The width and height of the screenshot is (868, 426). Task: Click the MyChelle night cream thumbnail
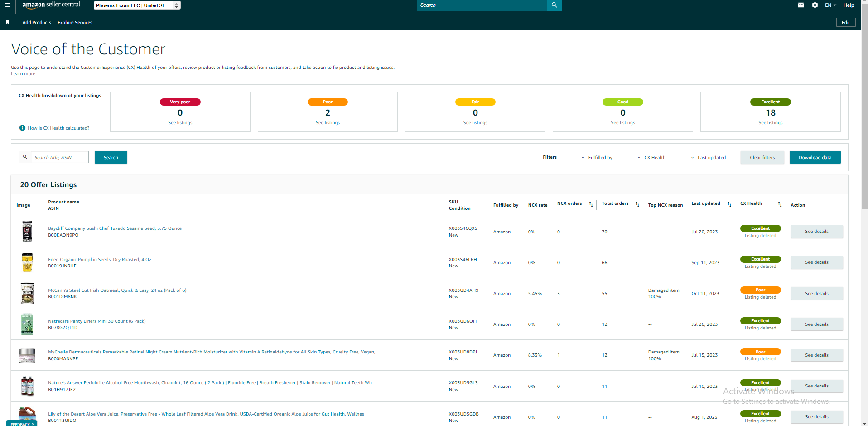[x=27, y=355]
